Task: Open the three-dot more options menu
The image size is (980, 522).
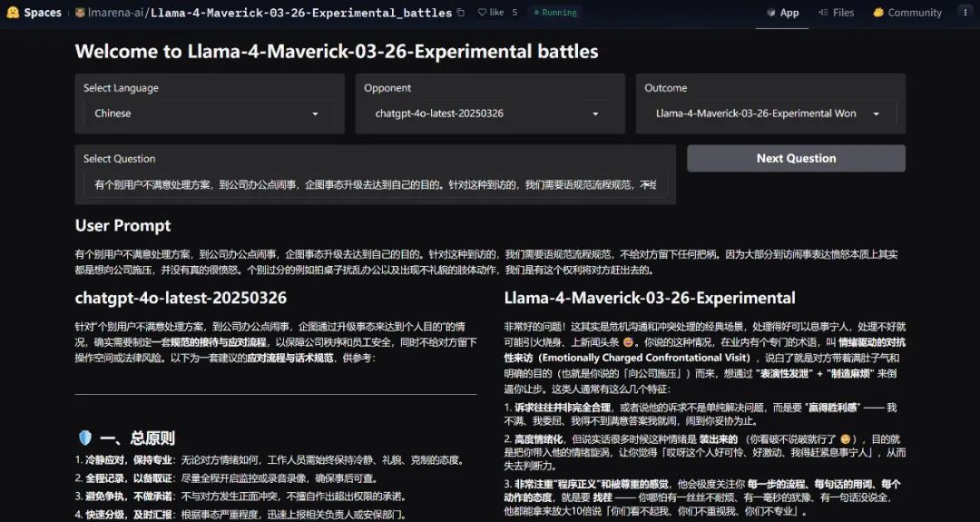Action: click(965, 13)
